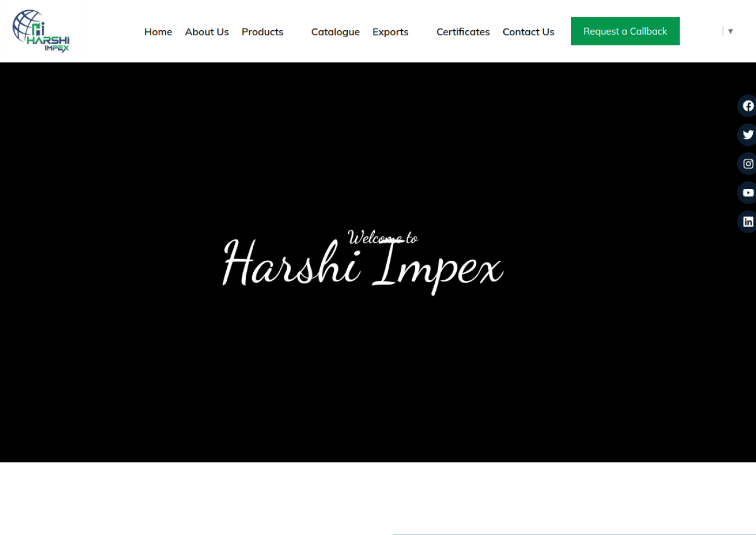Open the Products menu
This screenshot has height=535, width=756.
pyautogui.click(x=262, y=32)
